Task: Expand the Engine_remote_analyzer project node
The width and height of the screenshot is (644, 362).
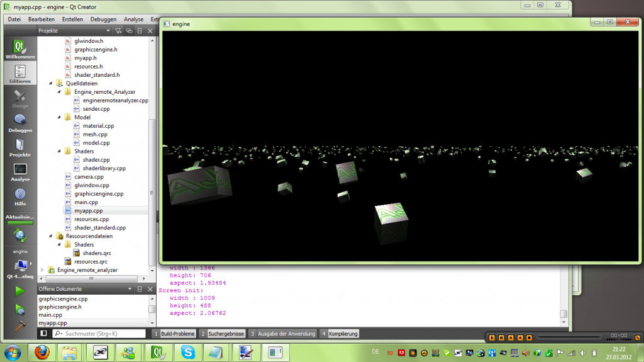Action: 42,270
